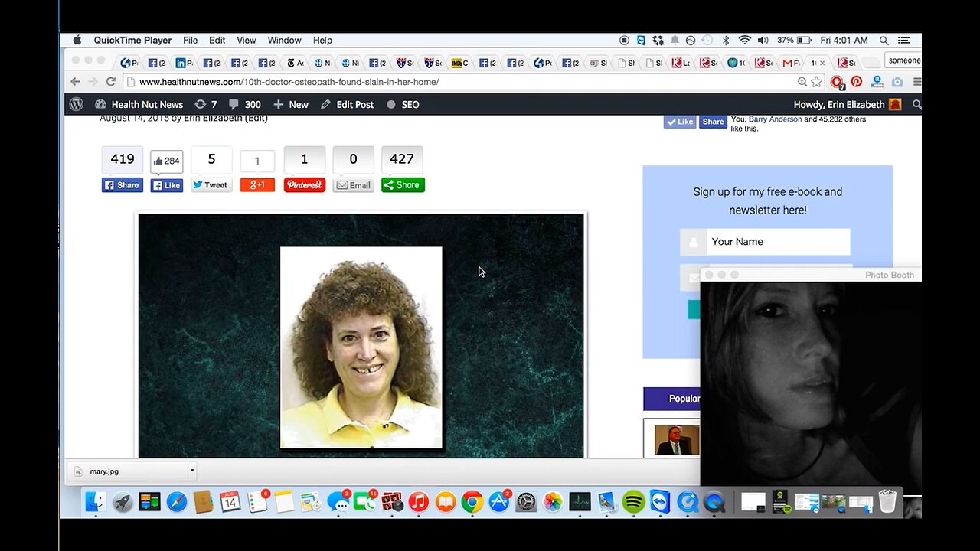Click the sidebar Facebook Like button
The height and width of the screenshot is (551, 980).
point(679,122)
